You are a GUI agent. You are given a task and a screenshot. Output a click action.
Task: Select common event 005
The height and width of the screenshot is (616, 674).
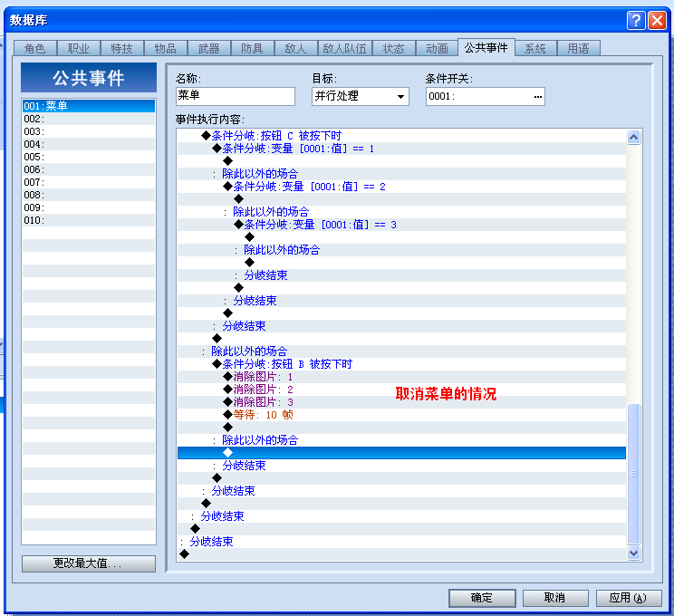click(89, 157)
